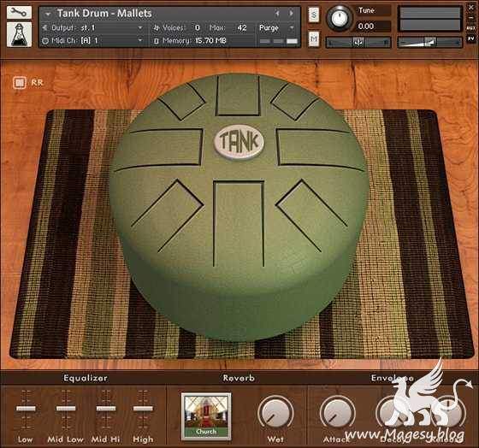
Task: Open the Output st. 1 dropdown
Action: coord(92,28)
